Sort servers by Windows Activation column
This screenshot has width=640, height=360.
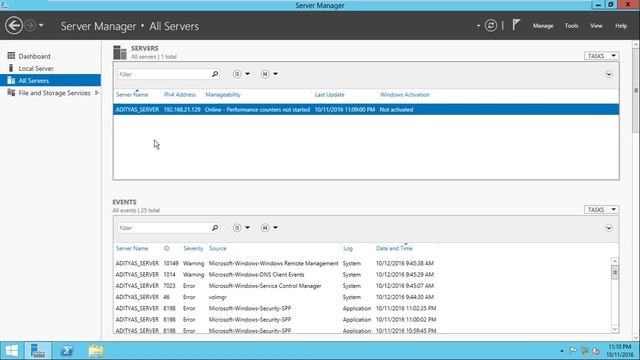[404, 95]
